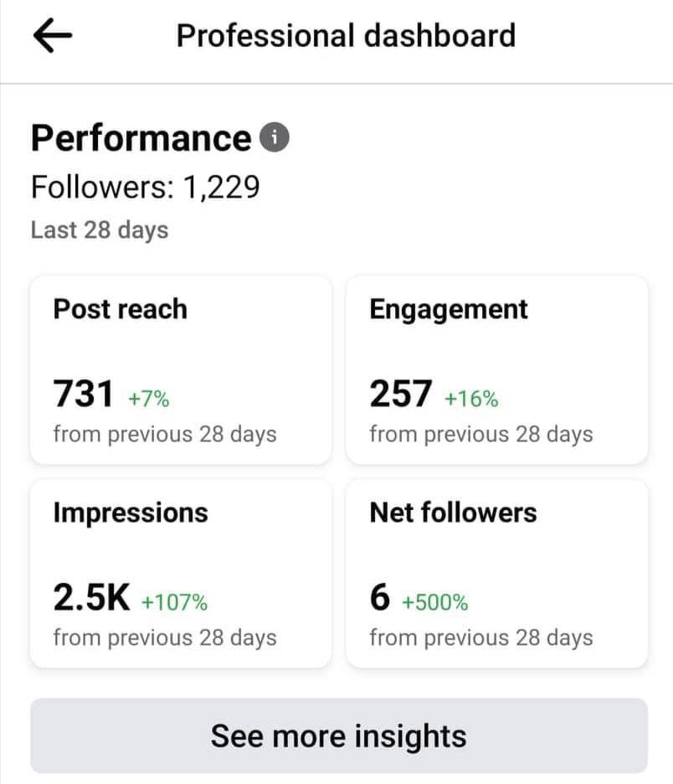Click the Professional dashboard title

pos(346,36)
